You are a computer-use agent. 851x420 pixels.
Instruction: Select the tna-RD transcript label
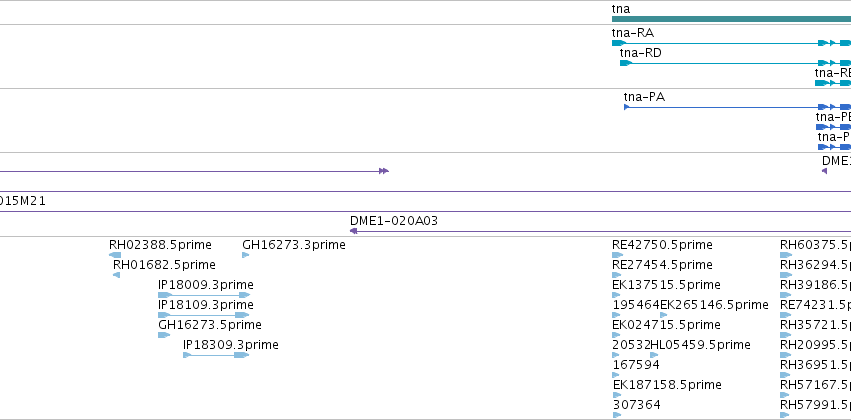[x=640, y=53]
